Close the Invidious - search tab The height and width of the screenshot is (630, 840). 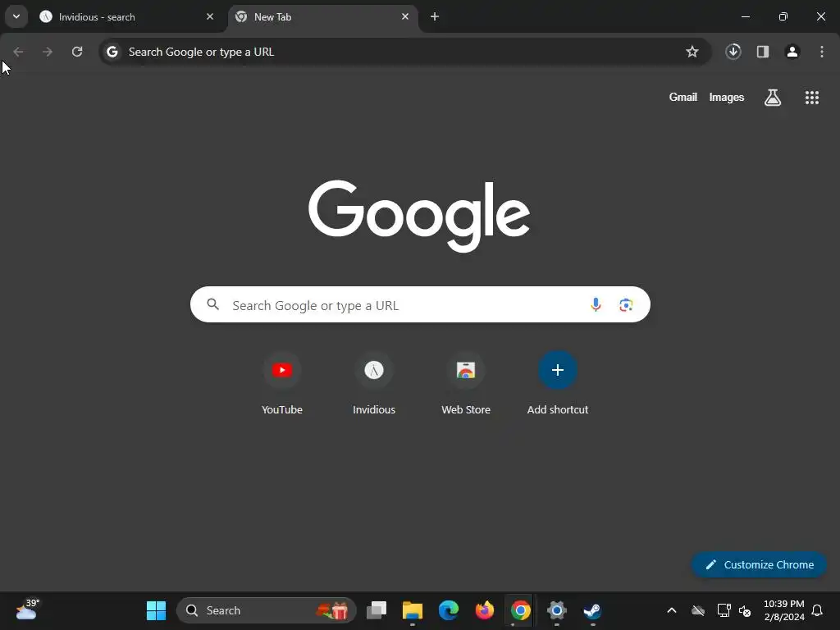[x=210, y=16]
